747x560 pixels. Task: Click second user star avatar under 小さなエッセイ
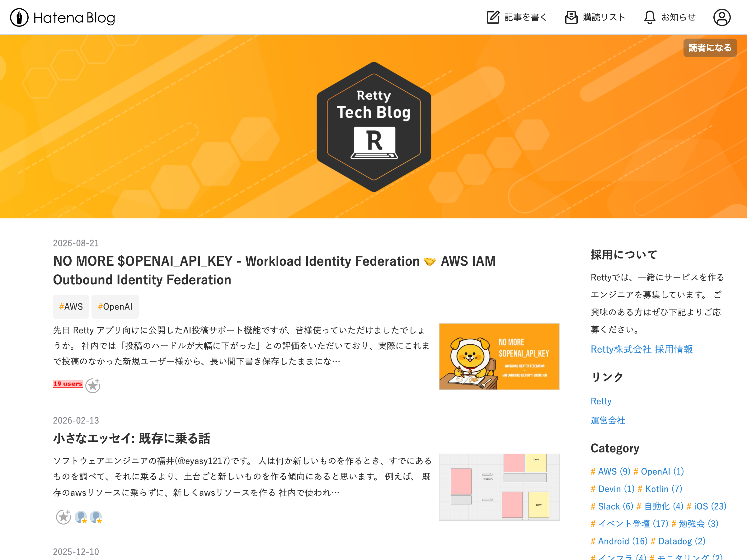coord(96,517)
